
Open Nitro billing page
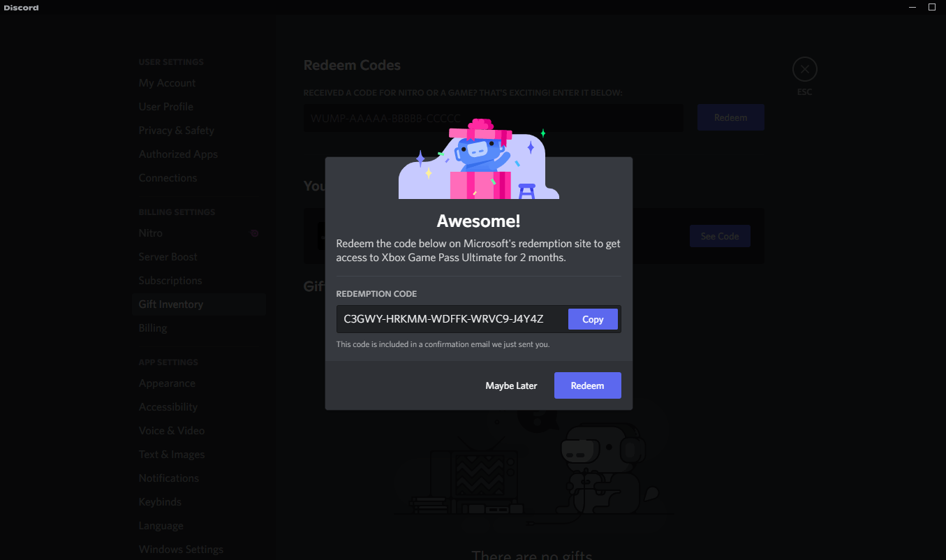click(x=198, y=233)
